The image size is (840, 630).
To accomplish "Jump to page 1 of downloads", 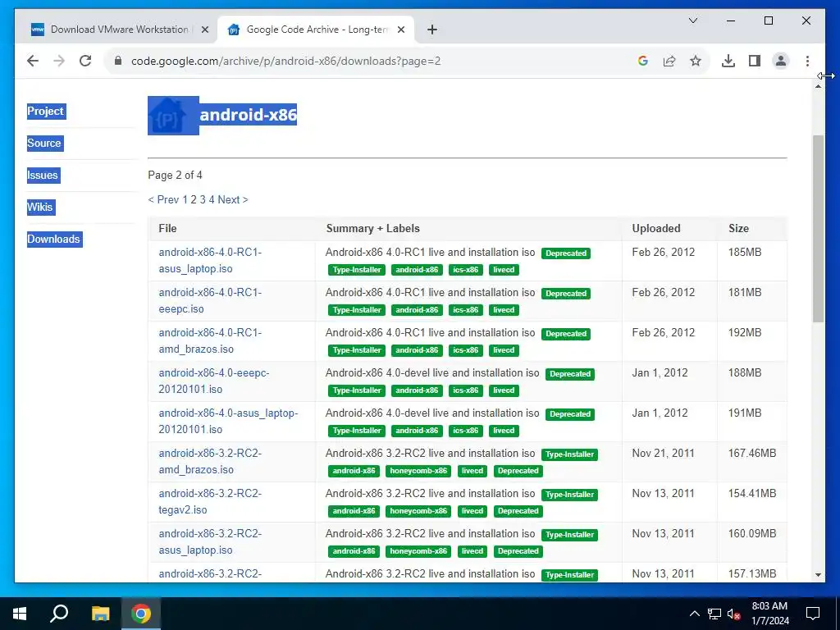I will click(185, 199).
